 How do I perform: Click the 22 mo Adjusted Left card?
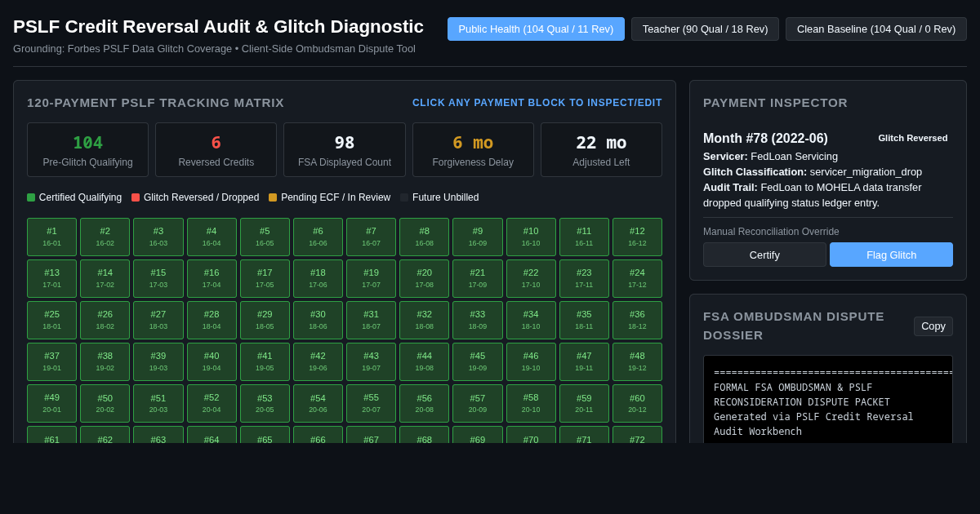pos(601,150)
